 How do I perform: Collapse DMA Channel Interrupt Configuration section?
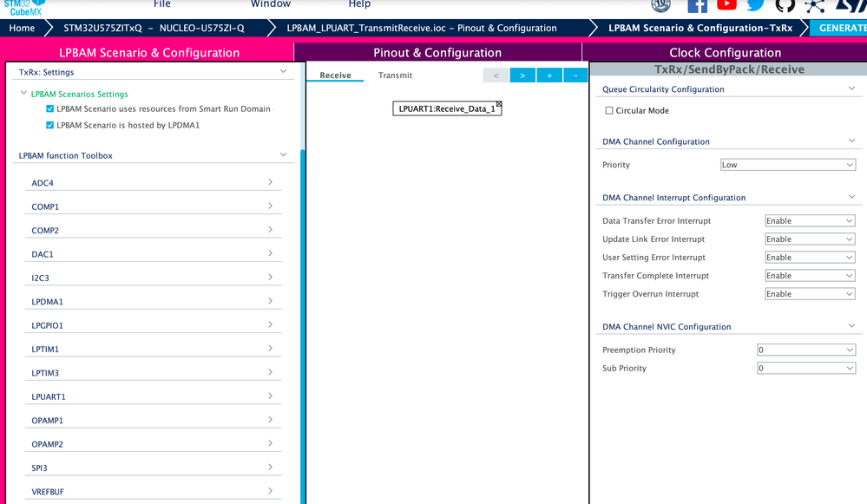[851, 197]
